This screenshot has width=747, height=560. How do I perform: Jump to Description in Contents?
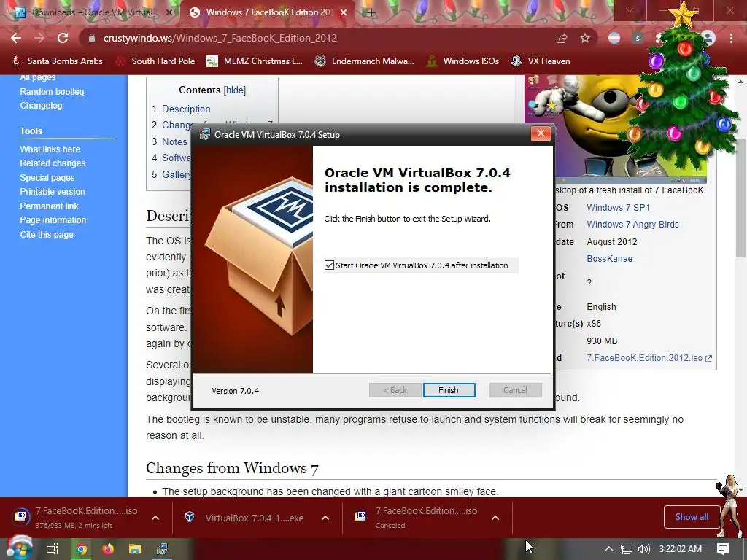pyautogui.click(x=186, y=109)
